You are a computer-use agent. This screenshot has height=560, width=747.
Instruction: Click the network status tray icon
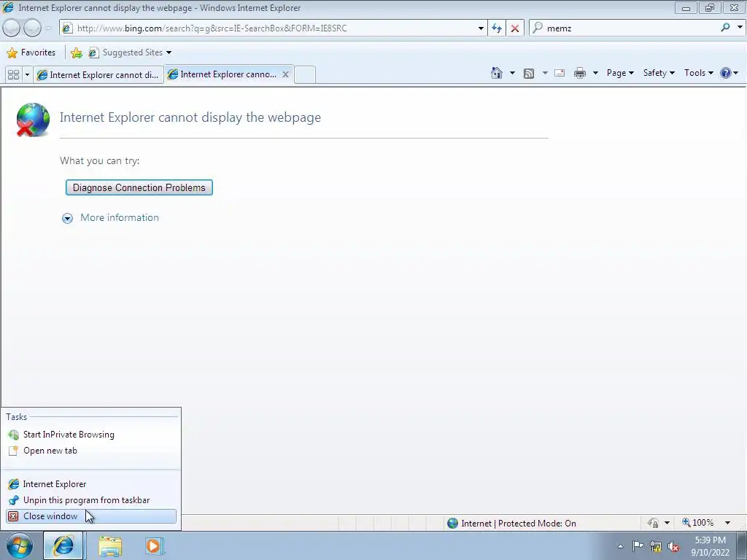656,547
